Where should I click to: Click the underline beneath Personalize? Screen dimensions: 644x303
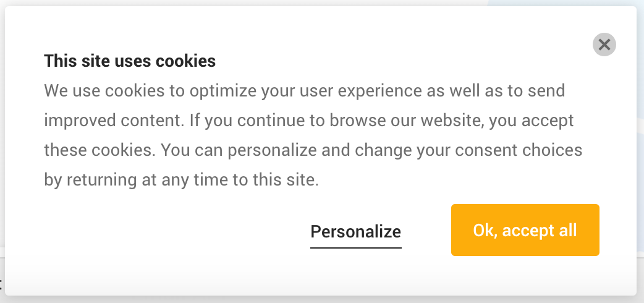(x=355, y=247)
